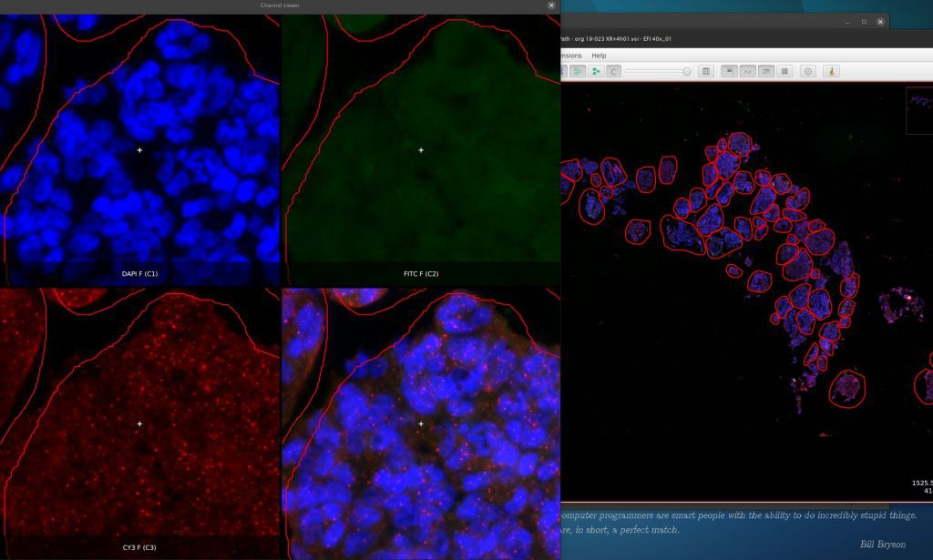Open the Help menu in QuPath
Screen dimensions: 933x560
pos(599,56)
